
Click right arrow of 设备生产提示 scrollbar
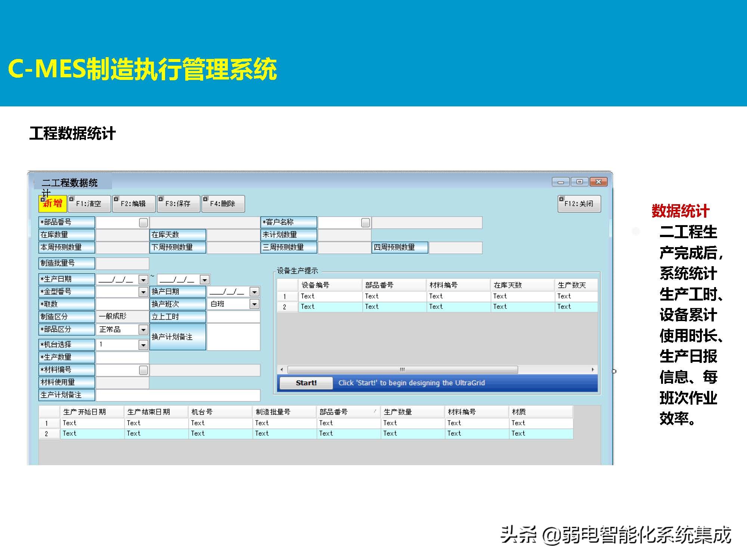pos(593,370)
